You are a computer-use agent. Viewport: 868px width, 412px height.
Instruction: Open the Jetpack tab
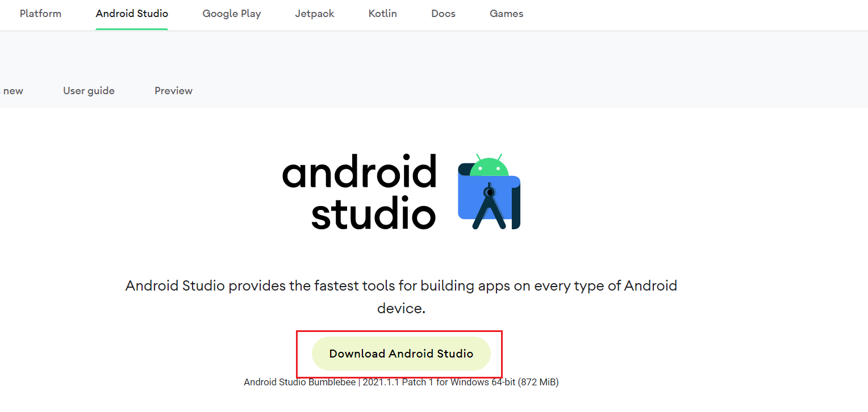[x=315, y=14]
